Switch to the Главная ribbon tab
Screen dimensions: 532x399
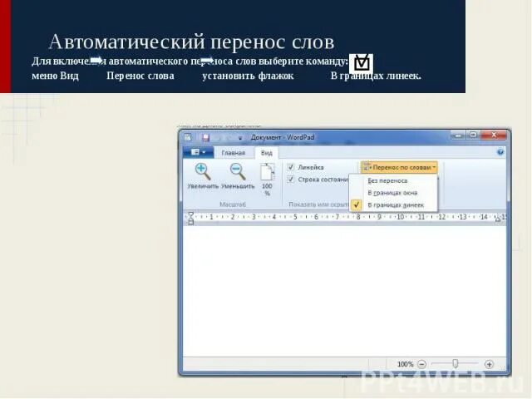[x=233, y=153]
